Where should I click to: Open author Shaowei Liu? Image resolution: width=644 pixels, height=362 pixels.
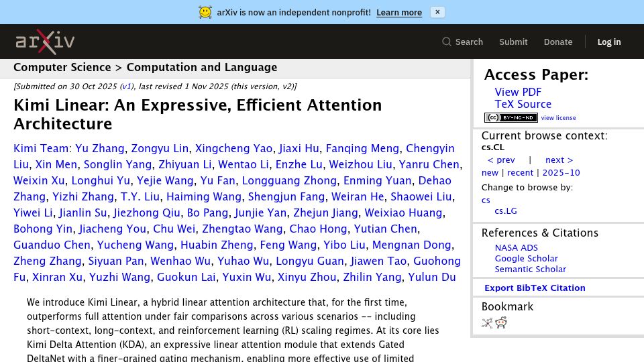coord(421,196)
